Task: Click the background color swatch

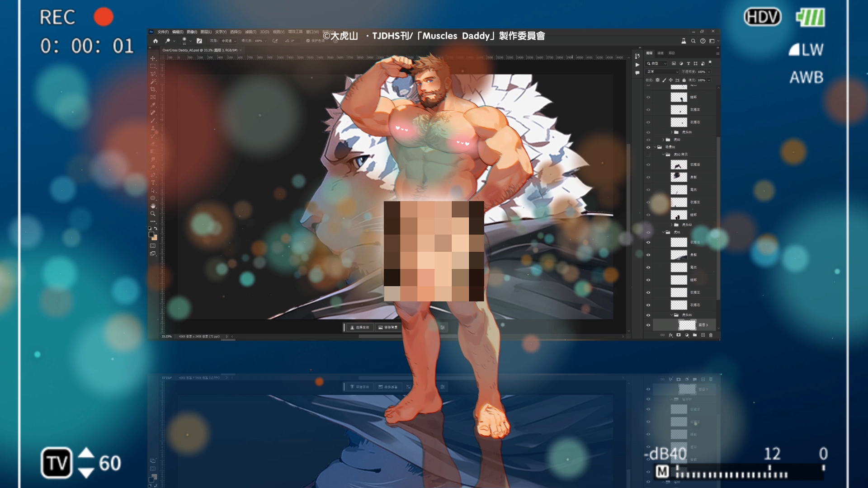Action: tap(155, 238)
